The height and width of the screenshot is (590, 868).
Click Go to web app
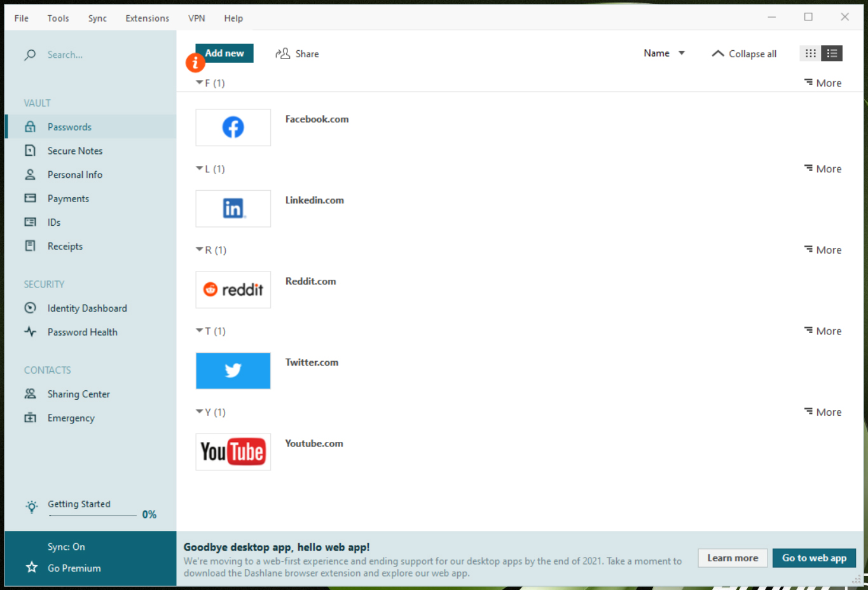click(814, 558)
